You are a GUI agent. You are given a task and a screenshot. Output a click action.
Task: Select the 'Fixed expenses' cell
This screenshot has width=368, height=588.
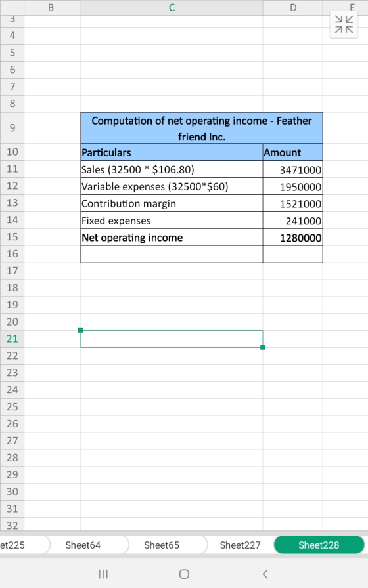pos(172,220)
